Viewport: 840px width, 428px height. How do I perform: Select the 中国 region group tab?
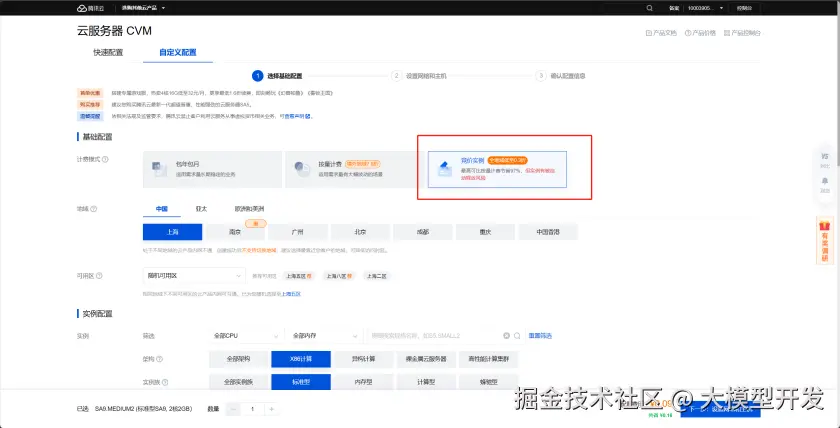pos(162,209)
